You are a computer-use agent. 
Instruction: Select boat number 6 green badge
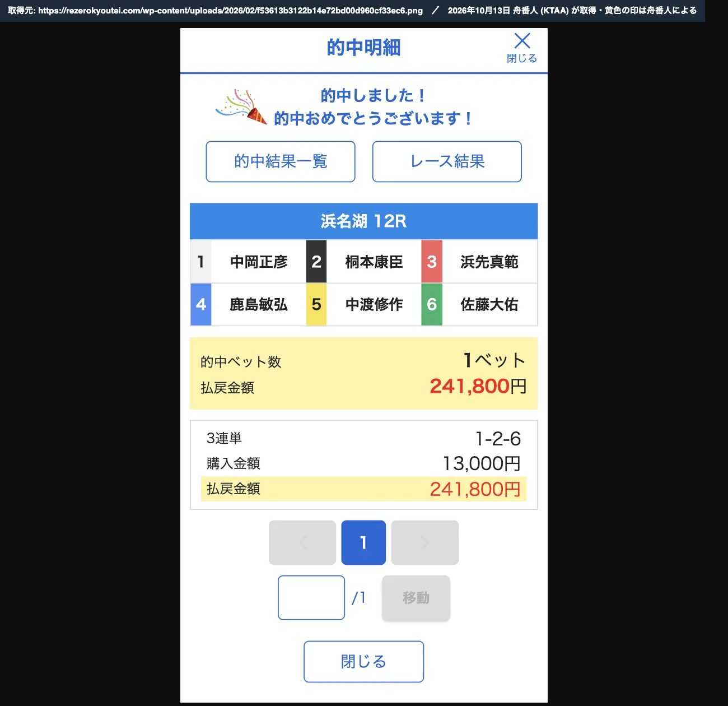click(x=432, y=304)
